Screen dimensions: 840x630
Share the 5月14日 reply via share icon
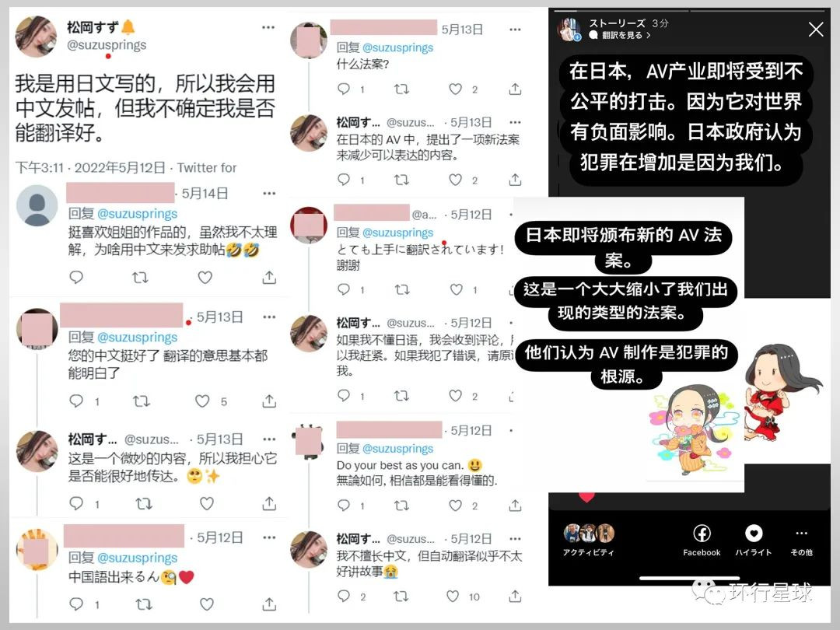click(x=269, y=277)
